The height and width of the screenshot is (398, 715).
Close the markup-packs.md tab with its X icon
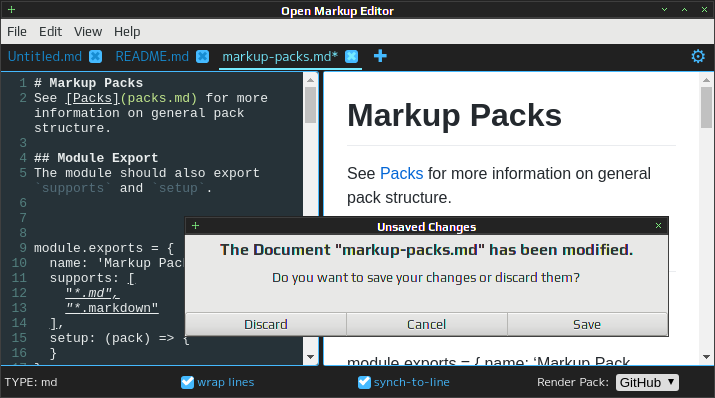point(352,57)
